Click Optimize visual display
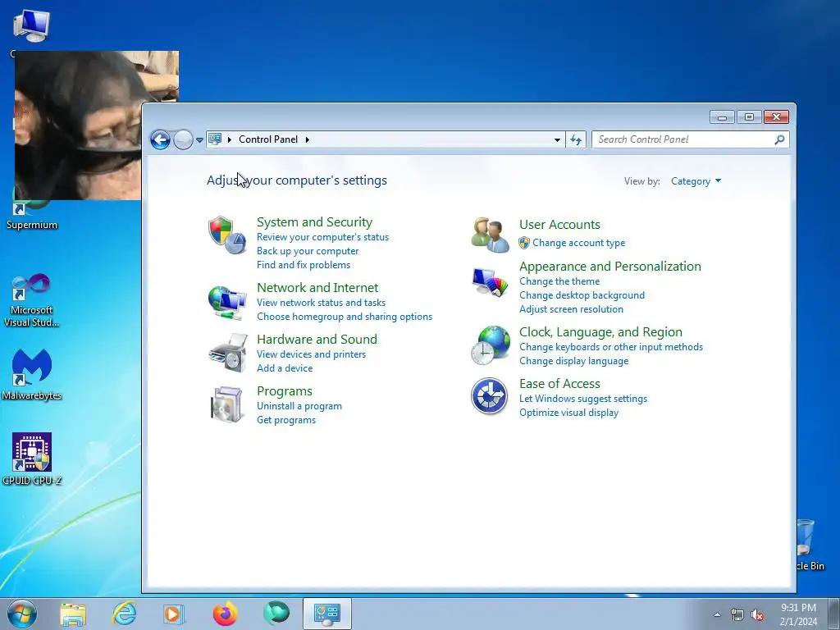840x630 pixels. coord(568,413)
